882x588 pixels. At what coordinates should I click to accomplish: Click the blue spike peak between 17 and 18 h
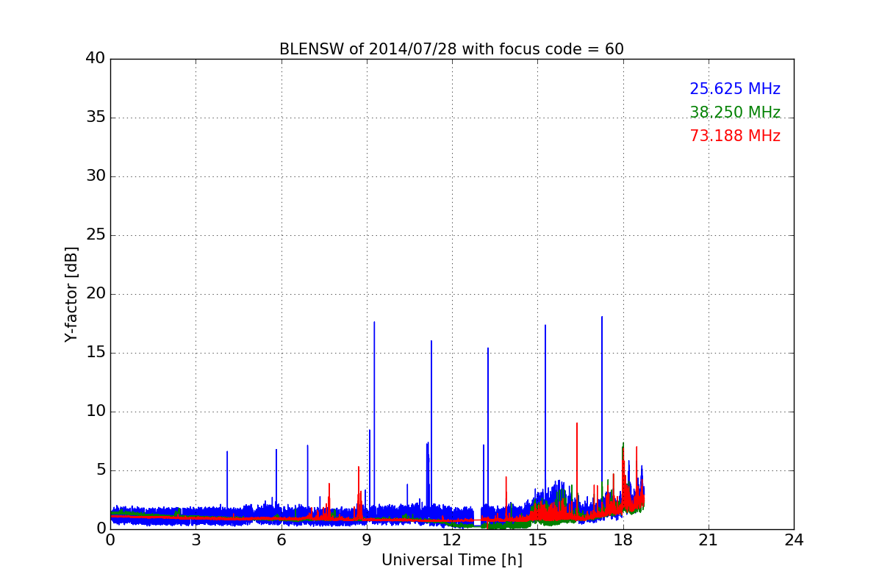[x=602, y=318]
